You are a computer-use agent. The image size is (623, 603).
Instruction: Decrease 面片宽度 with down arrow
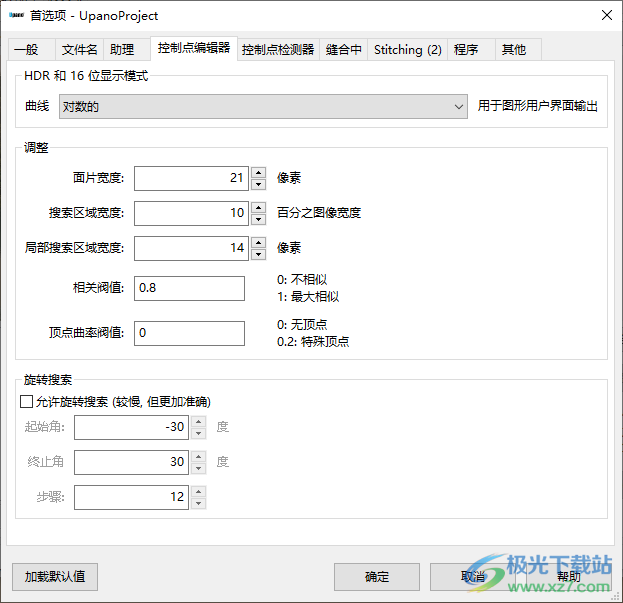pyautogui.click(x=259, y=184)
